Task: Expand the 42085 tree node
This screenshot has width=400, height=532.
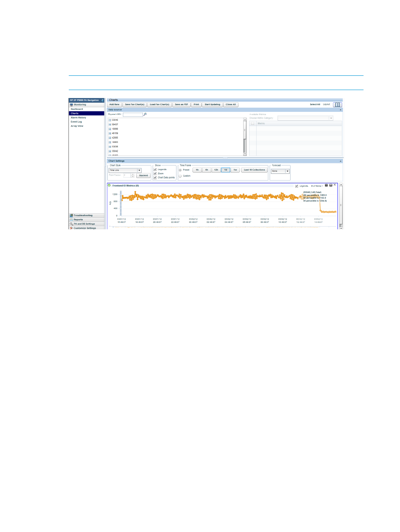Action: click(110, 138)
